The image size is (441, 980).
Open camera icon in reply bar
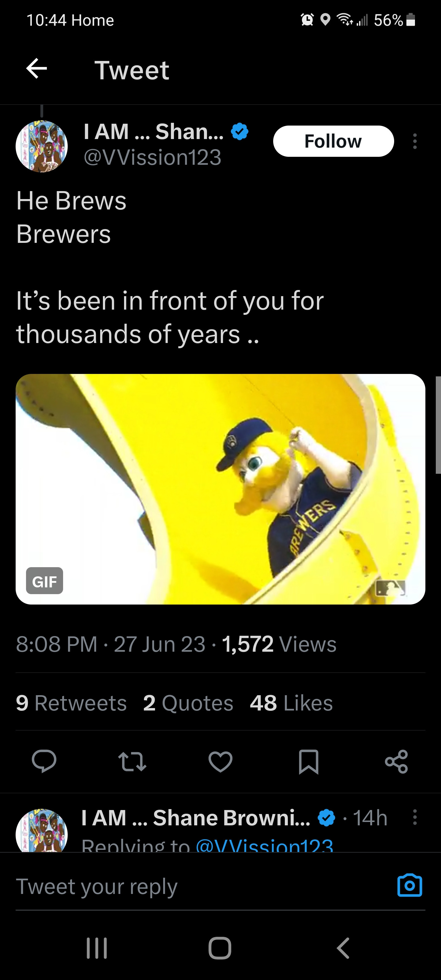[x=409, y=885]
